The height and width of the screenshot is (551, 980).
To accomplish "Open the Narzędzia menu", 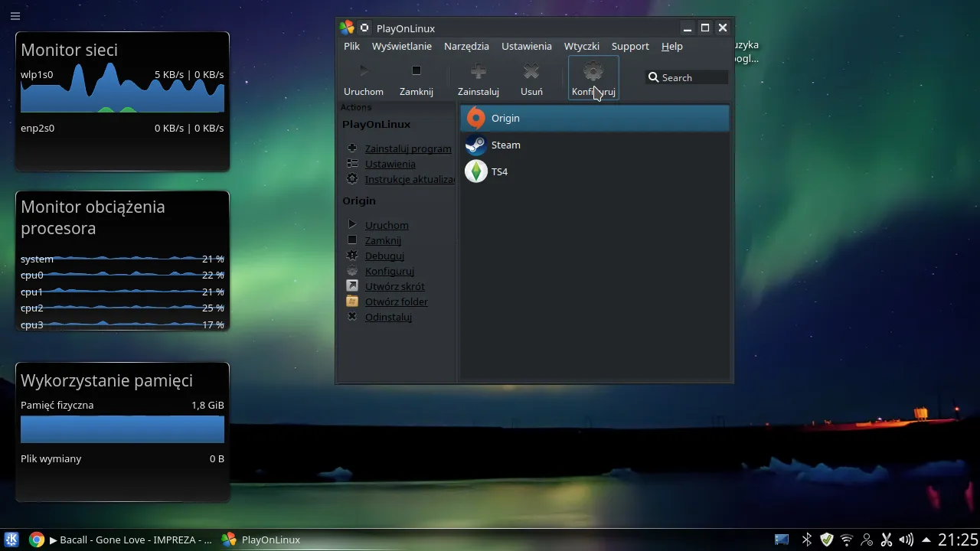I will click(x=466, y=46).
